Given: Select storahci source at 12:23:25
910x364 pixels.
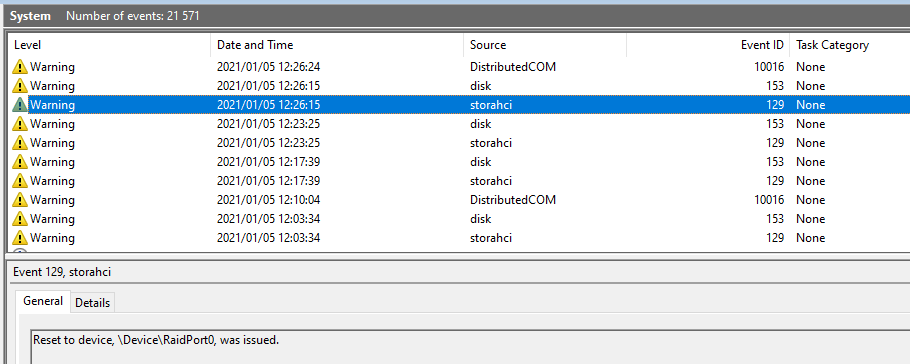Looking at the screenshot, I should click(491, 143).
